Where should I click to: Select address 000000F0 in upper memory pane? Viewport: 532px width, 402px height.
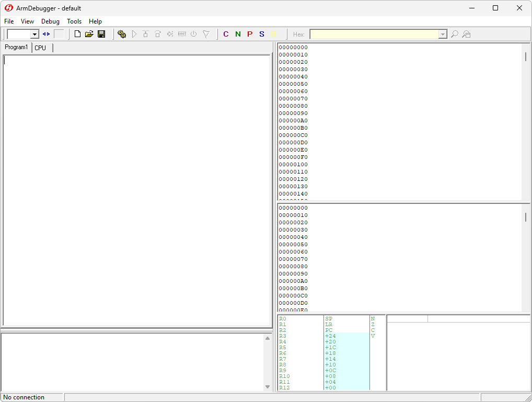click(x=293, y=157)
